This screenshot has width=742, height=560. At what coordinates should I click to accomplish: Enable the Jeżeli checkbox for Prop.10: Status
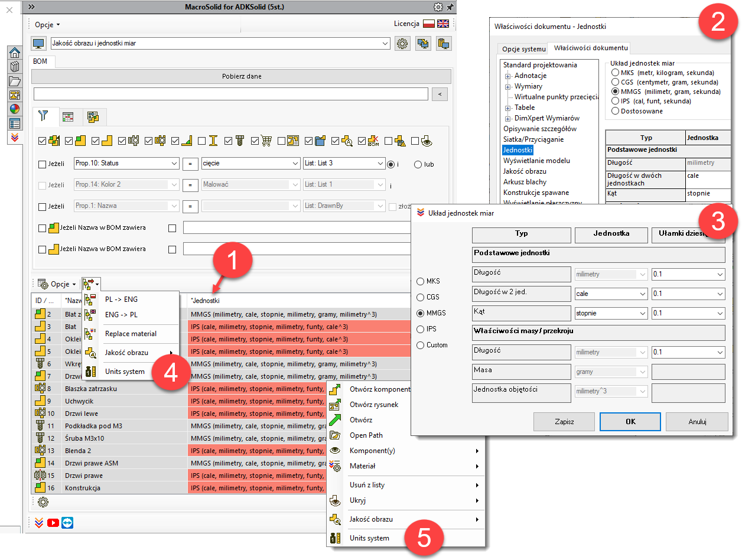click(x=42, y=164)
